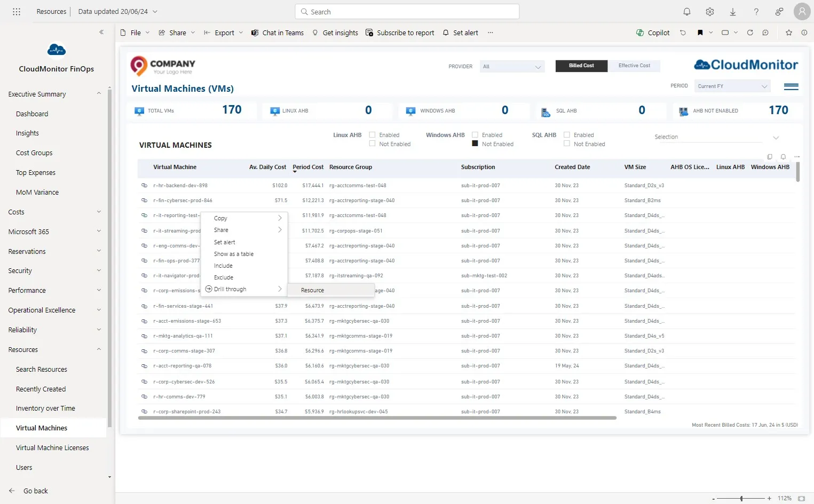Click link icon for r-hr-backend-dev-898 row
Screen dimensions: 814x504
(144, 186)
